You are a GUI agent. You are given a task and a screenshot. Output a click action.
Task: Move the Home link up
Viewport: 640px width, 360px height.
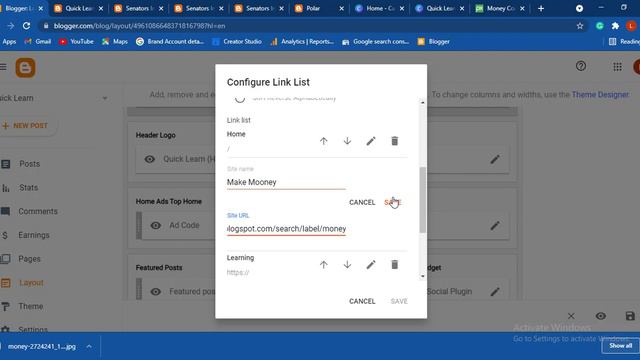point(324,141)
